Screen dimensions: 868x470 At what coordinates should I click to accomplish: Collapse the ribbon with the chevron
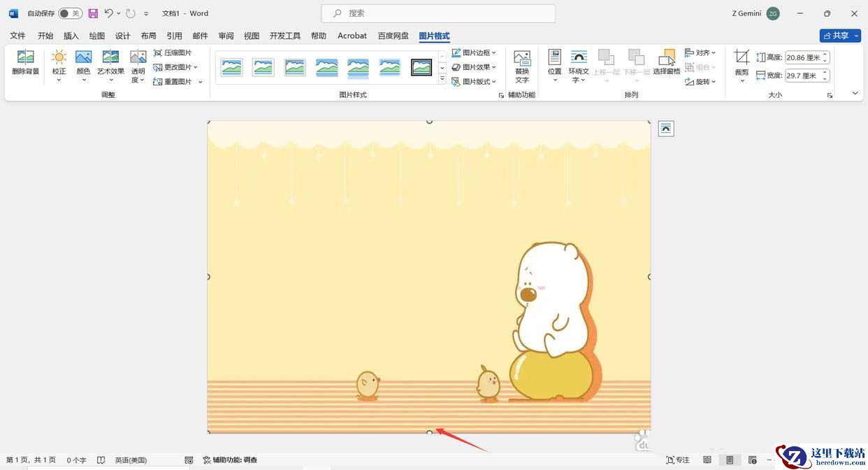(x=855, y=94)
